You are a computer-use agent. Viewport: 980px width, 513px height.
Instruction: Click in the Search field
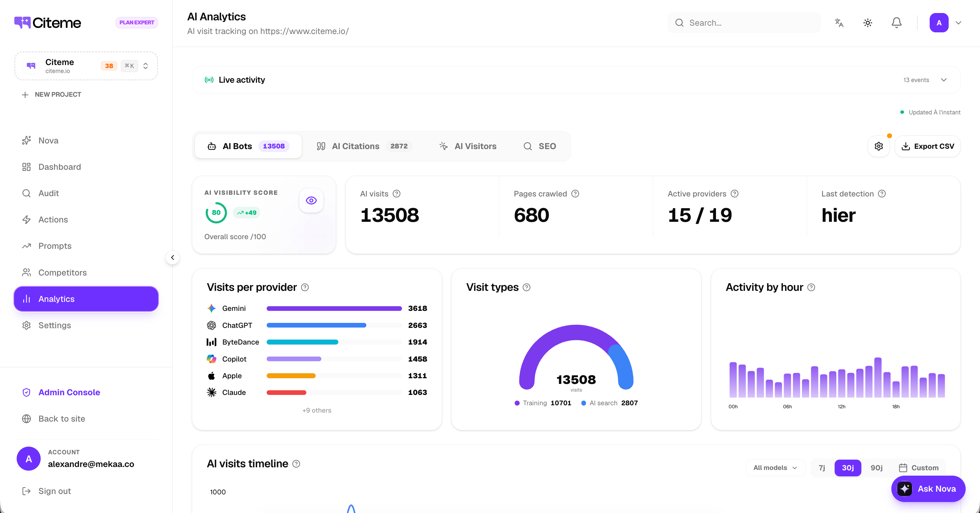pos(744,23)
